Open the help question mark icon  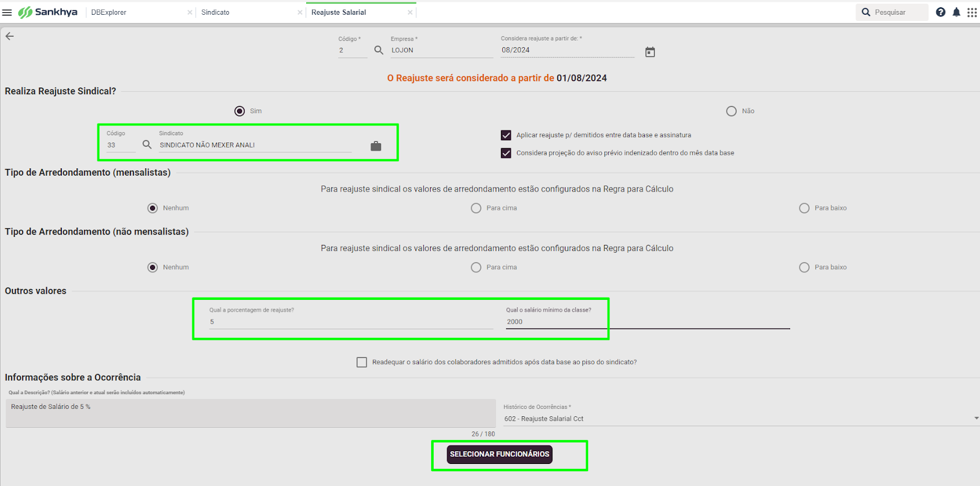940,12
